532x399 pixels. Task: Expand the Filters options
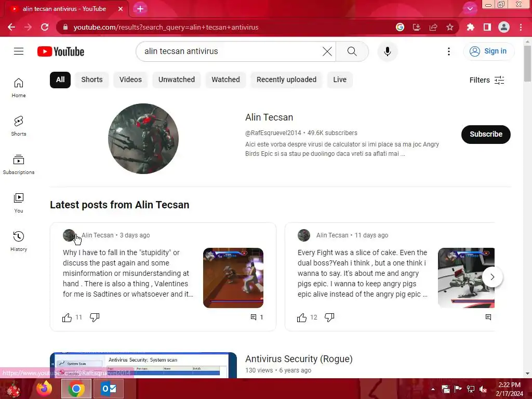click(x=487, y=80)
